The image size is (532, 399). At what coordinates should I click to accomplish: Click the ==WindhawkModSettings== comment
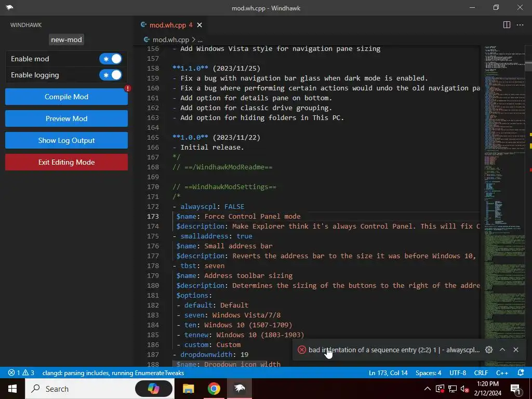pyautogui.click(x=224, y=187)
